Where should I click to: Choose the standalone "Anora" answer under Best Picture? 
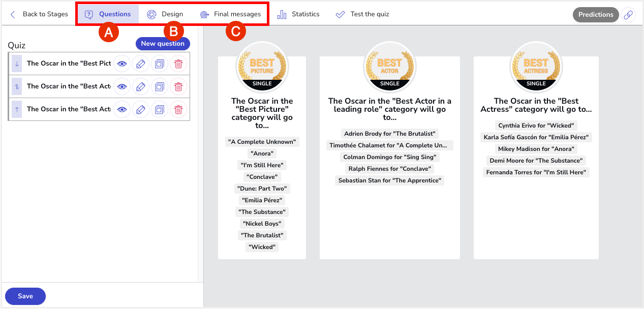click(x=262, y=153)
